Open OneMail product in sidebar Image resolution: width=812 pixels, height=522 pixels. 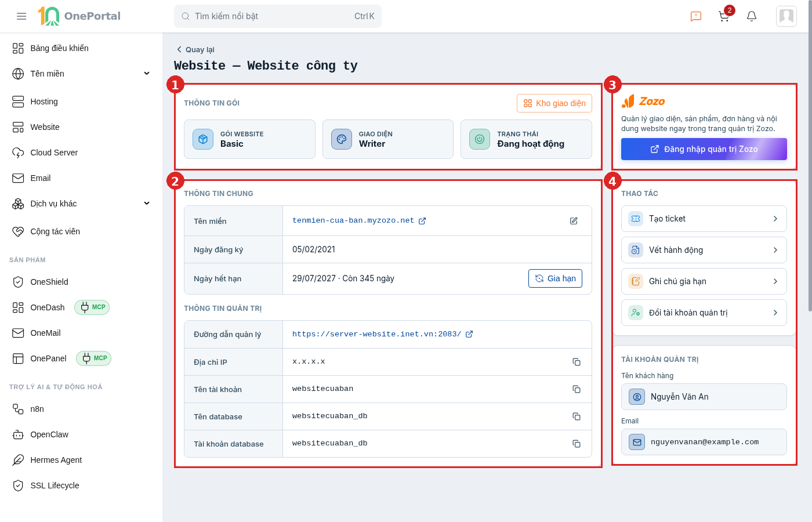(81, 333)
